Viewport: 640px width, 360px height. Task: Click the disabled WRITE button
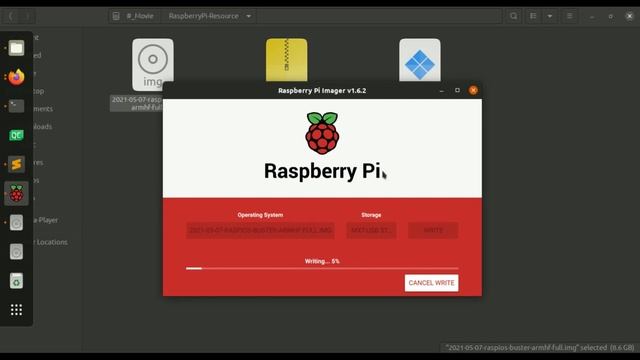tap(433, 230)
